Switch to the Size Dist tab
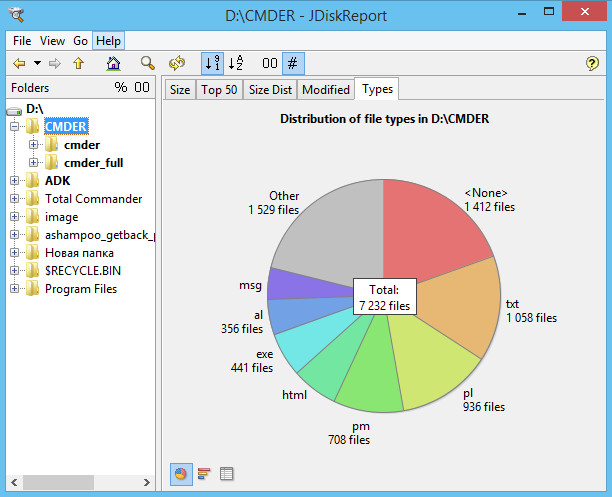 [270, 90]
